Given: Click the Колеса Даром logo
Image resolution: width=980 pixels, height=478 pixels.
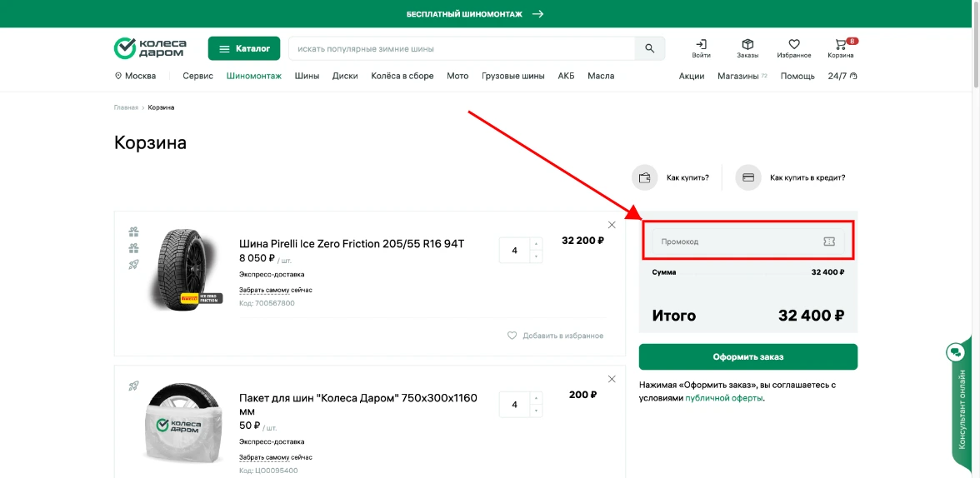Looking at the screenshot, I should [x=150, y=48].
